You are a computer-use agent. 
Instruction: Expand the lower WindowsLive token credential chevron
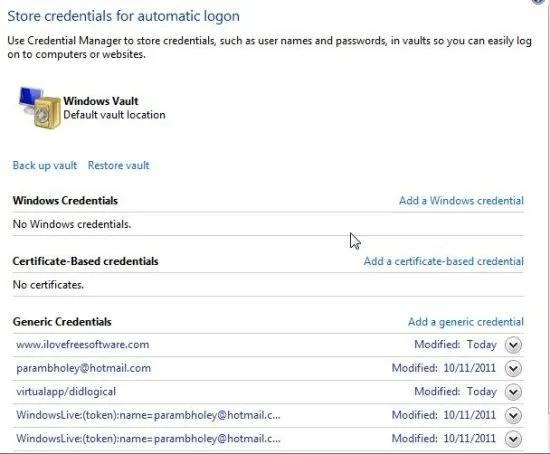513,439
